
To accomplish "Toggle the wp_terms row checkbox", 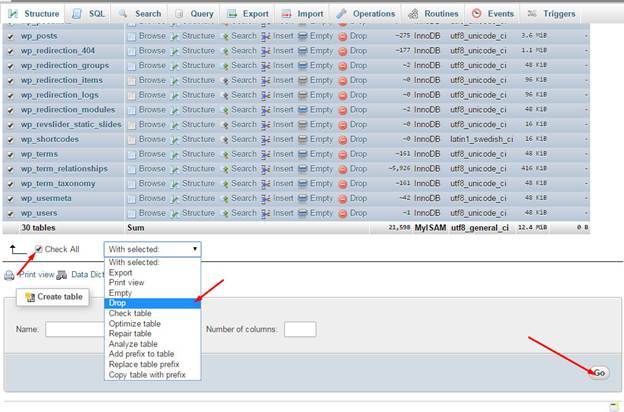I will pyautogui.click(x=10, y=154).
